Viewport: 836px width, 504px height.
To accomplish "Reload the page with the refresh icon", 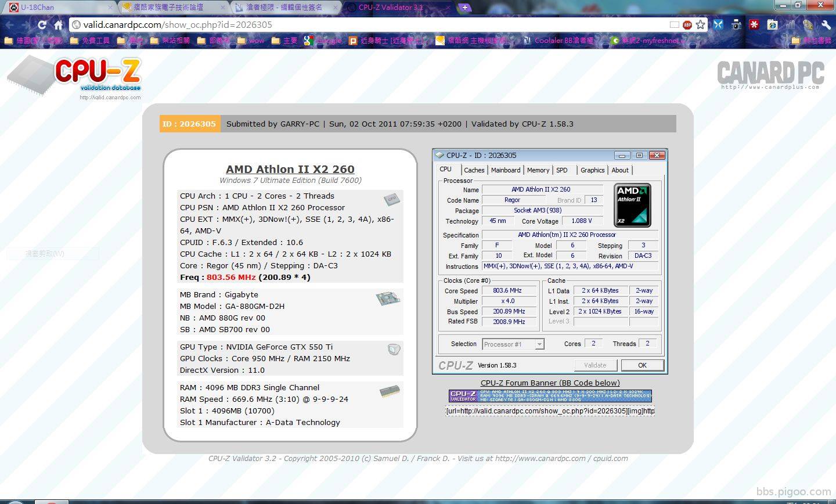I will [x=42, y=25].
